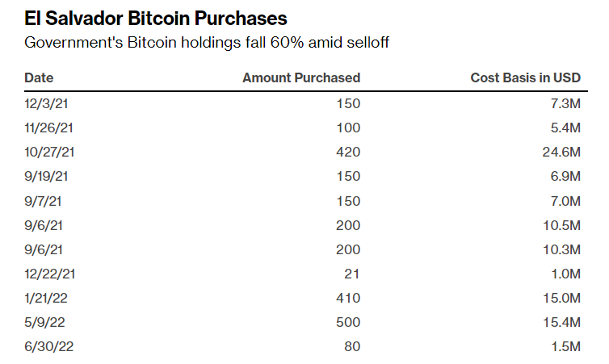Click the 420 amount purchased value

349,152
